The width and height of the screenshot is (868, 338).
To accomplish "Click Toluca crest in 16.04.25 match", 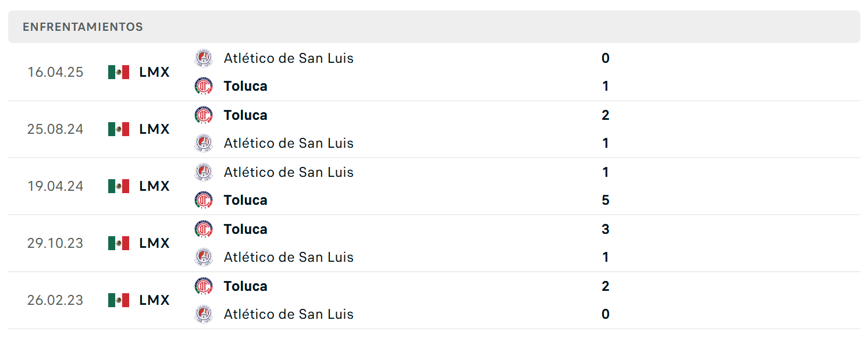I will tap(204, 86).
